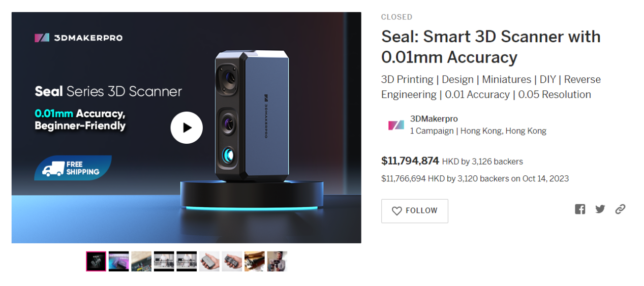This screenshot has height=286, width=644.
Task: Click the Free Shipping truck badge
Action: [x=73, y=168]
